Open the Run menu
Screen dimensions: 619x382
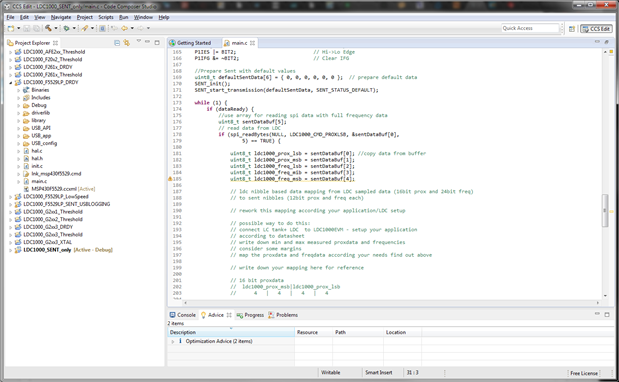click(x=124, y=17)
